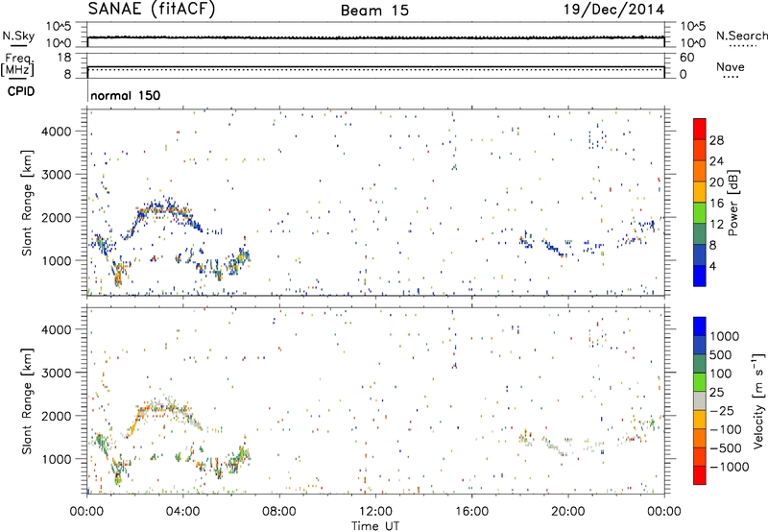Click the 16:00 time axis label
The image size is (768, 532).
coord(471,512)
